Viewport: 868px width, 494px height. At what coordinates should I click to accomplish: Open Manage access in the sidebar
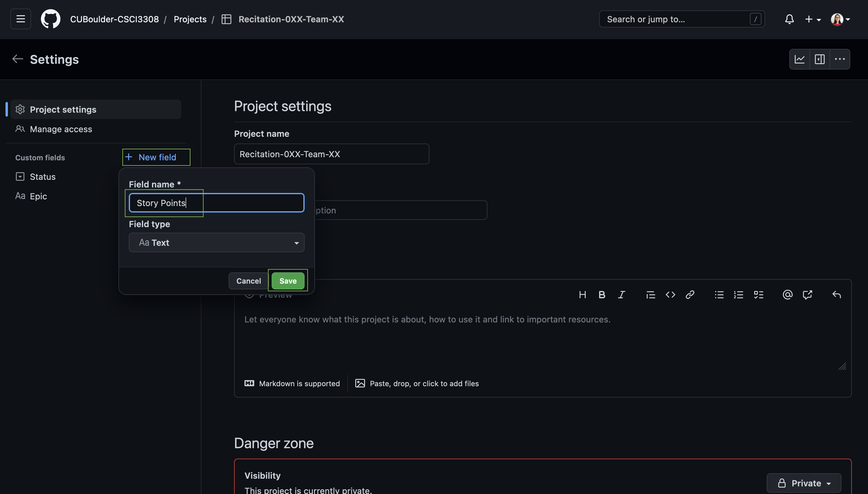click(96, 129)
